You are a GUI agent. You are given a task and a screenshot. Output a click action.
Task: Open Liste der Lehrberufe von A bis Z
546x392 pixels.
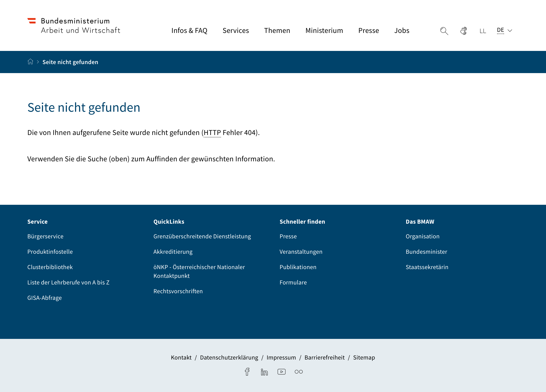(x=68, y=282)
